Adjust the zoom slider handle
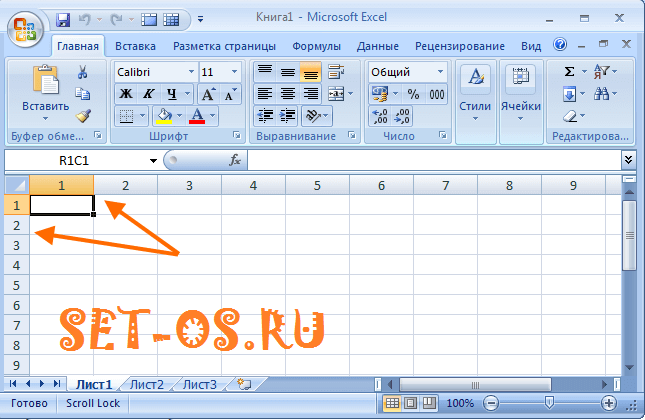645x420 pixels. (x=549, y=403)
